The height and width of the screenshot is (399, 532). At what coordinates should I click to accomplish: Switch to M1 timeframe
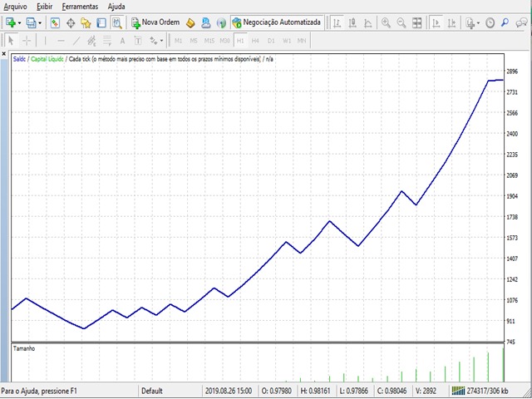178,41
